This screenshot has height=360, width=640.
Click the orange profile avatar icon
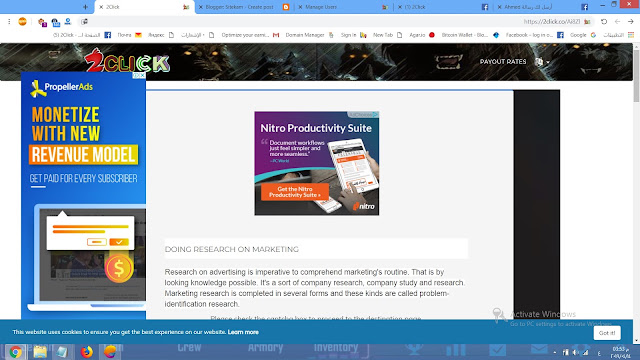pos(22,22)
